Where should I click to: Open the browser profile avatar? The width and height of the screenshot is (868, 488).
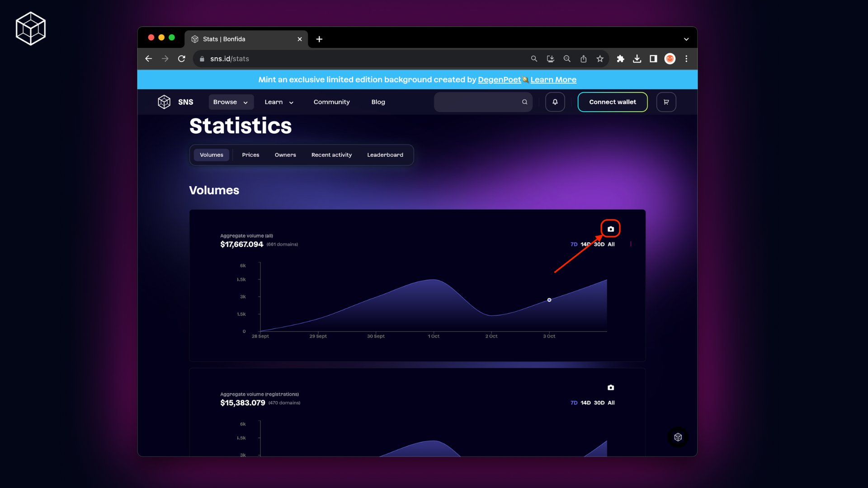pos(670,59)
